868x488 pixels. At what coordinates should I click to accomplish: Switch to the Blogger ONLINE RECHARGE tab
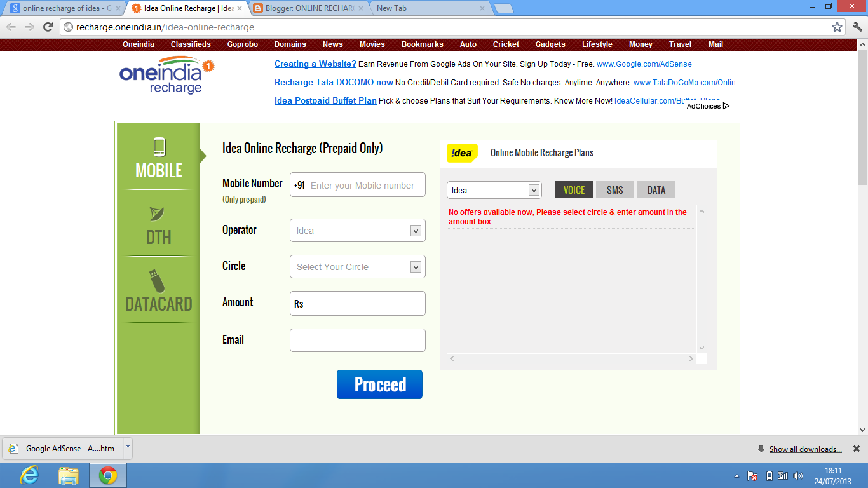[308, 8]
